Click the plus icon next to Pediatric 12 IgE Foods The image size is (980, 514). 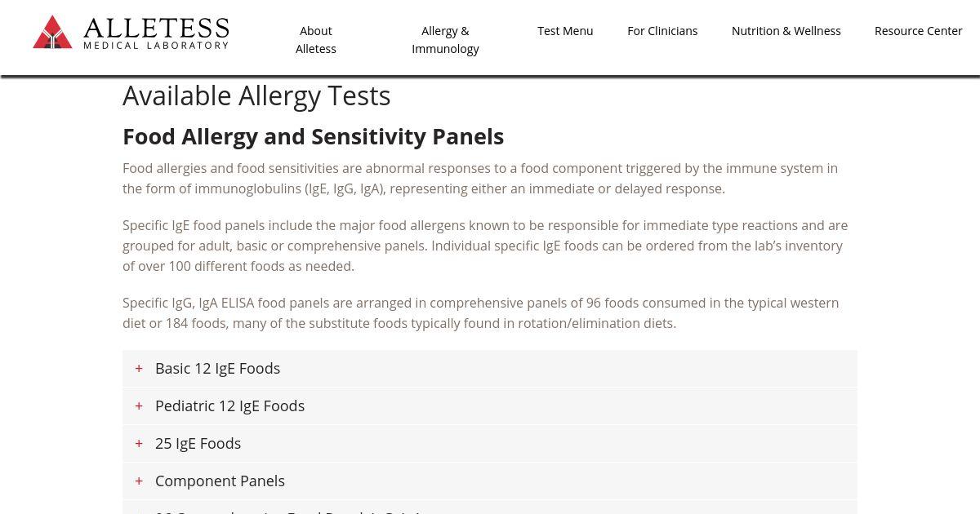point(139,406)
